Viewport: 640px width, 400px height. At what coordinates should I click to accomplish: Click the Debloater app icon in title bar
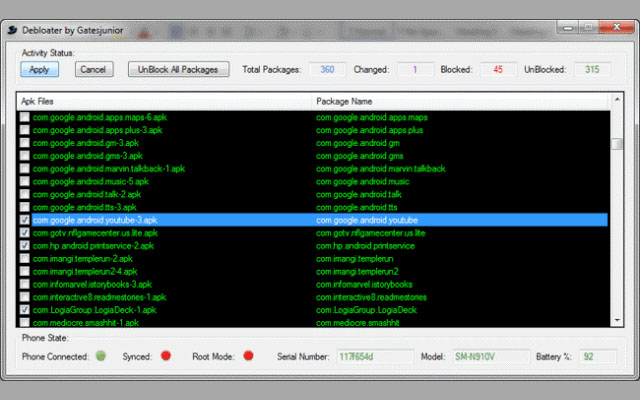12,30
